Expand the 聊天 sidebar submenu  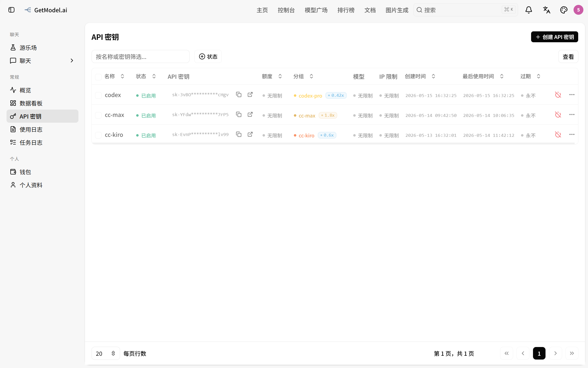pos(72,61)
